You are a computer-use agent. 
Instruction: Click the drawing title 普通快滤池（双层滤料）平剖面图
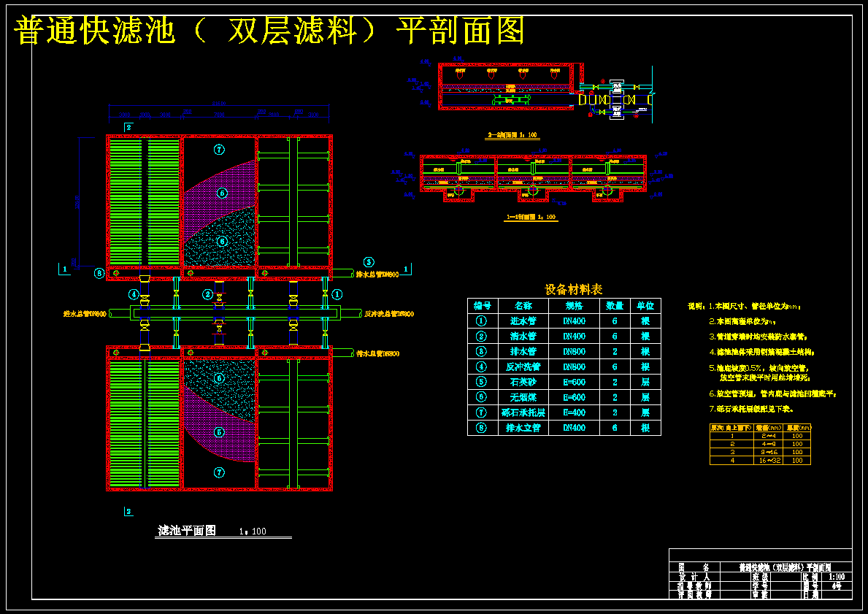[269, 31]
